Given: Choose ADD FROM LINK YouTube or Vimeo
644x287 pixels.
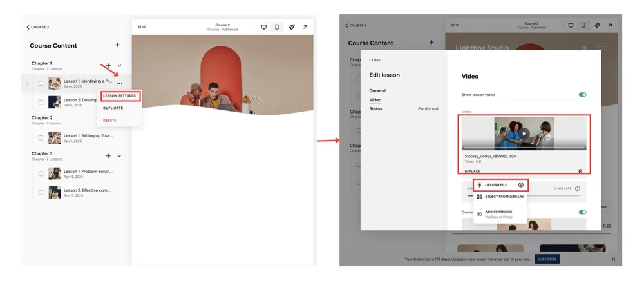Looking at the screenshot, I should (500, 214).
